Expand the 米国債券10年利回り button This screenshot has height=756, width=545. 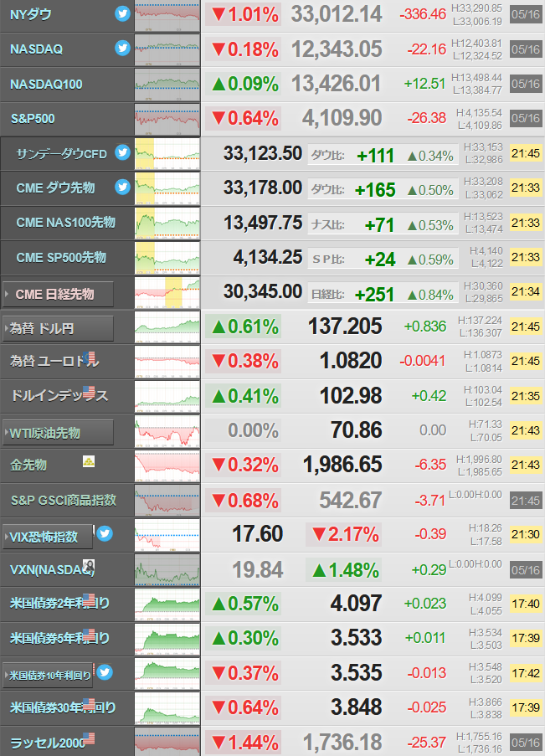(x=48, y=675)
